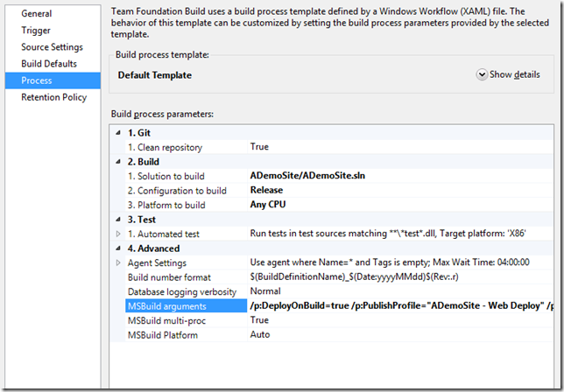This screenshot has height=392, width=564.
Task: Switch to the Trigger tab
Action: 37,31
